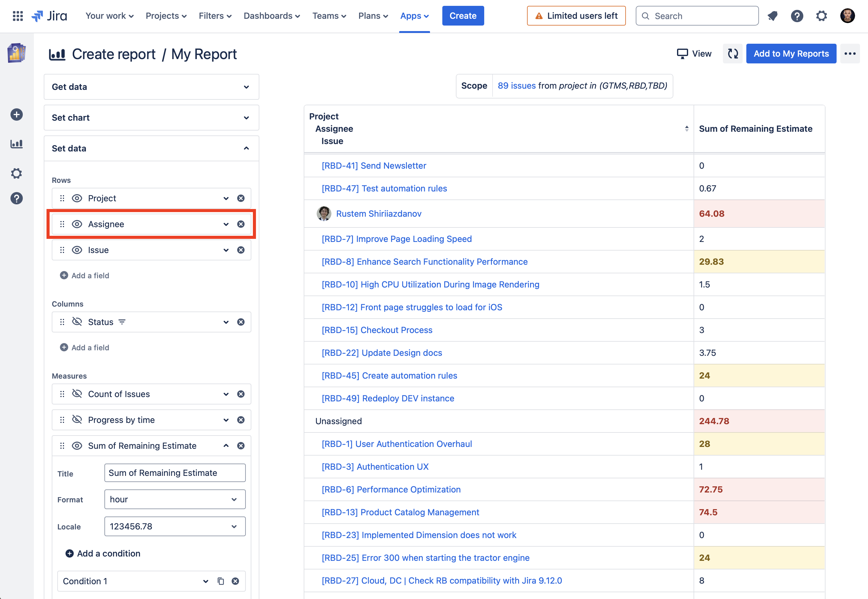Remove the Assignee row field

[241, 224]
